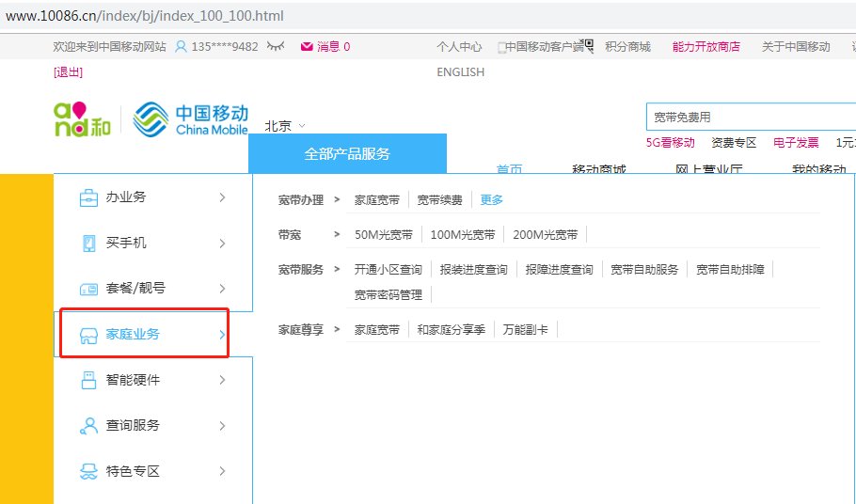Open the 资费专区 hot link
The width and height of the screenshot is (856, 504).
(x=734, y=143)
